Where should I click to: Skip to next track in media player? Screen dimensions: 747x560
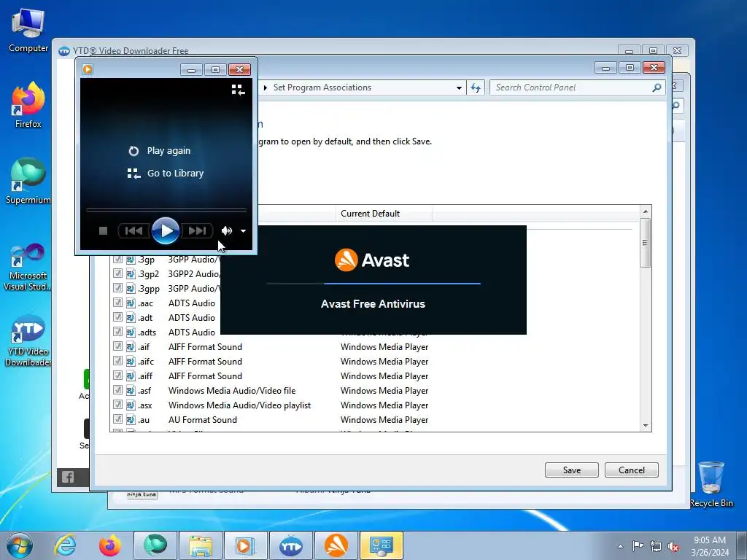point(197,231)
